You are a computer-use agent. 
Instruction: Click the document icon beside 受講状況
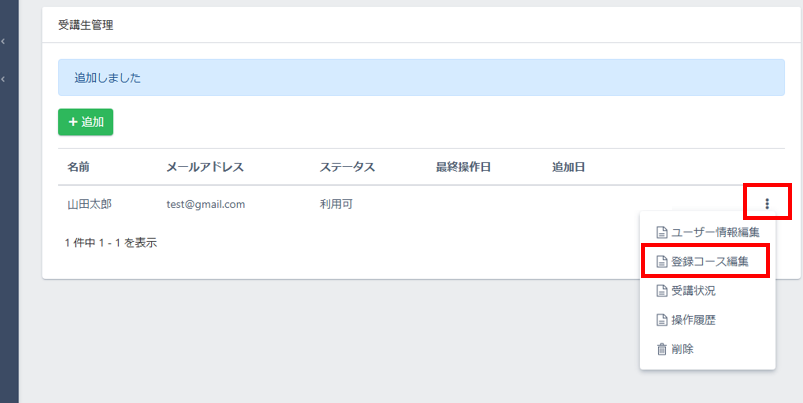click(661, 291)
